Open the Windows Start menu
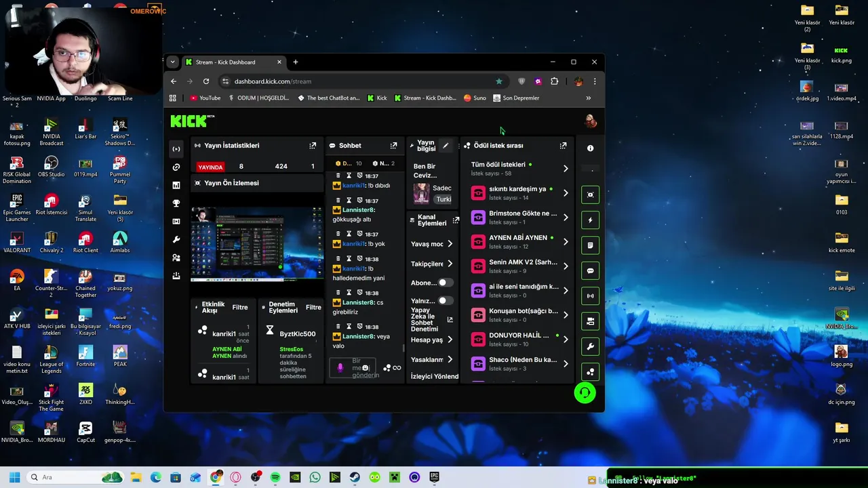This screenshot has width=868, height=488. click(x=15, y=477)
